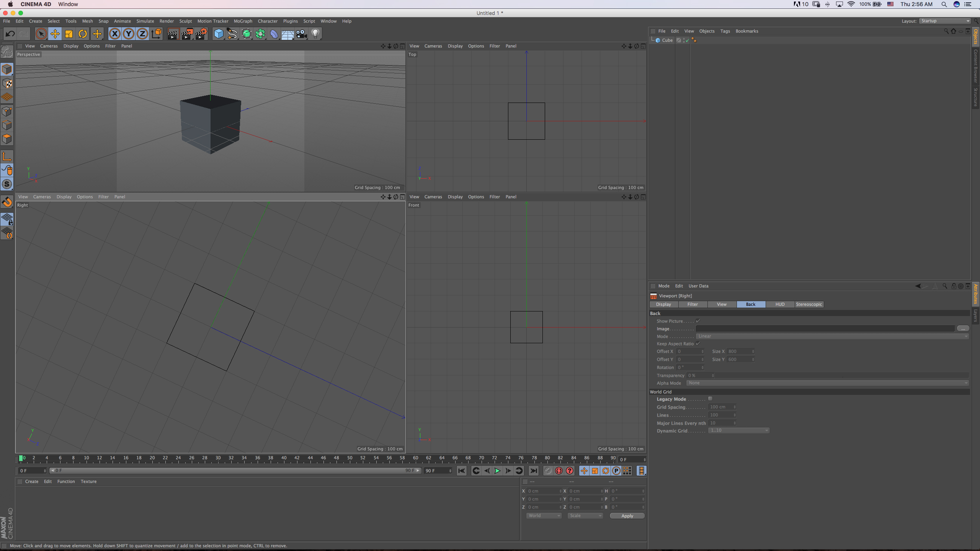The image size is (980, 551).
Task: Click the Image browse ellipsis button
Action: pyautogui.click(x=963, y=329)
